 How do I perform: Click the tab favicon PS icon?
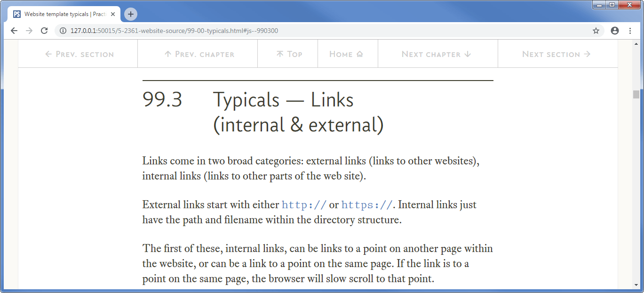[17, 14]
